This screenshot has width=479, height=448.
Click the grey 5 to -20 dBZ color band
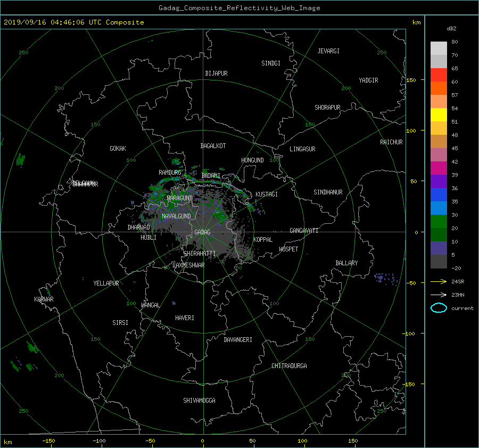439,262
